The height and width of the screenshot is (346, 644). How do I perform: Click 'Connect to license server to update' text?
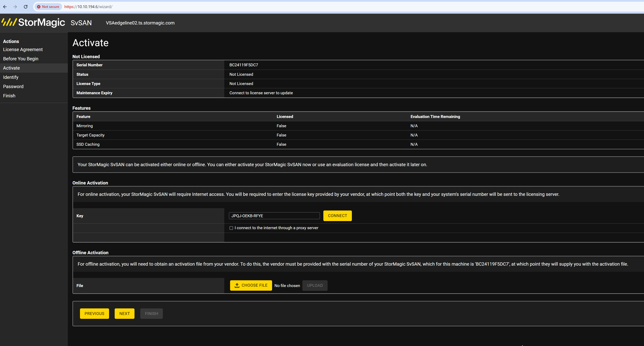coord(261,93)
